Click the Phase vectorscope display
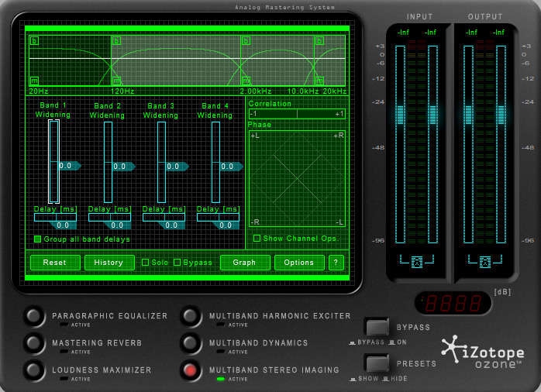 [x=297, y=178]
